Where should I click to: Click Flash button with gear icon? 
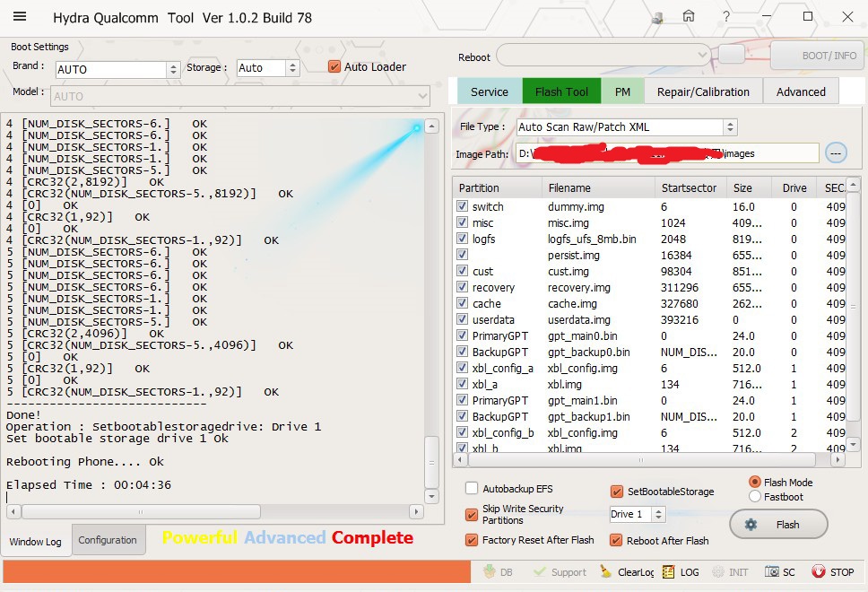click(778, 525)
